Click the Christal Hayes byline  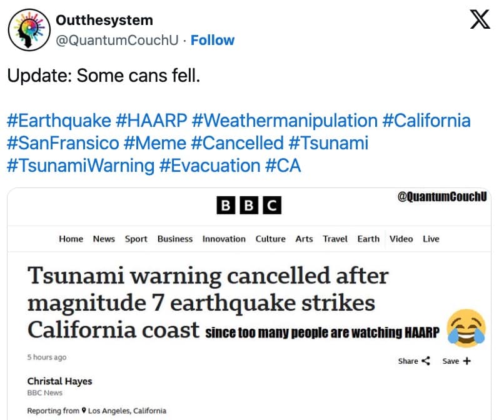point(59,381)
